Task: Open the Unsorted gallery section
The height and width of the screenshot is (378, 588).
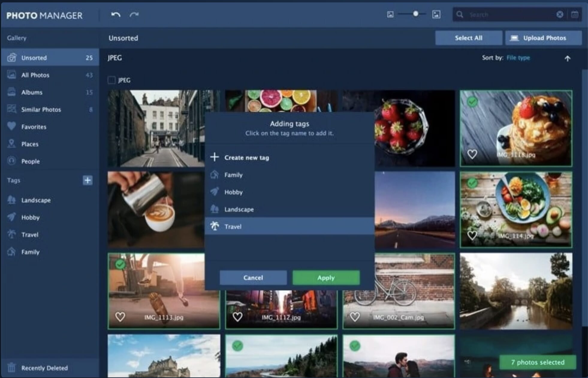Action: coord(34,57)
